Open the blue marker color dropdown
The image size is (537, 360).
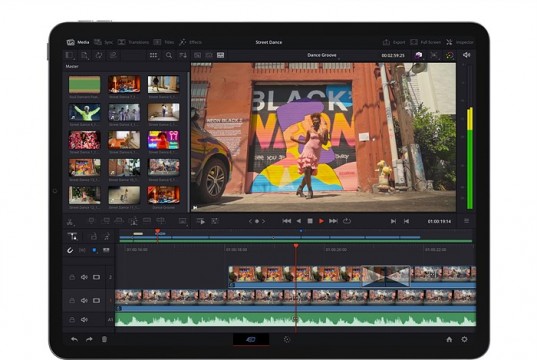(95, 250)
